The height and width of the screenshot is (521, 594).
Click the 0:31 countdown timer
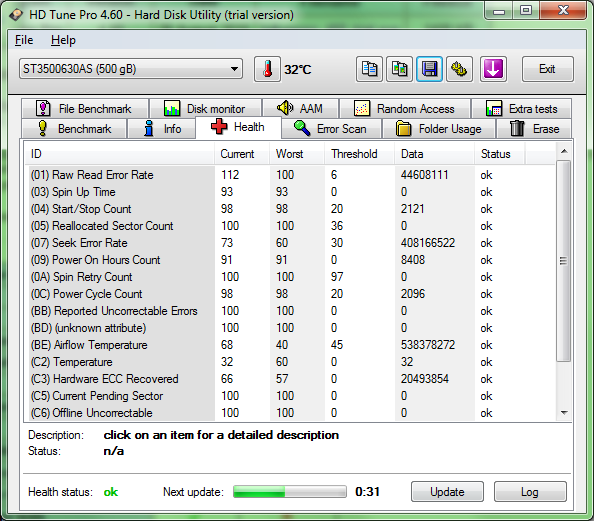tap(367, 491)
